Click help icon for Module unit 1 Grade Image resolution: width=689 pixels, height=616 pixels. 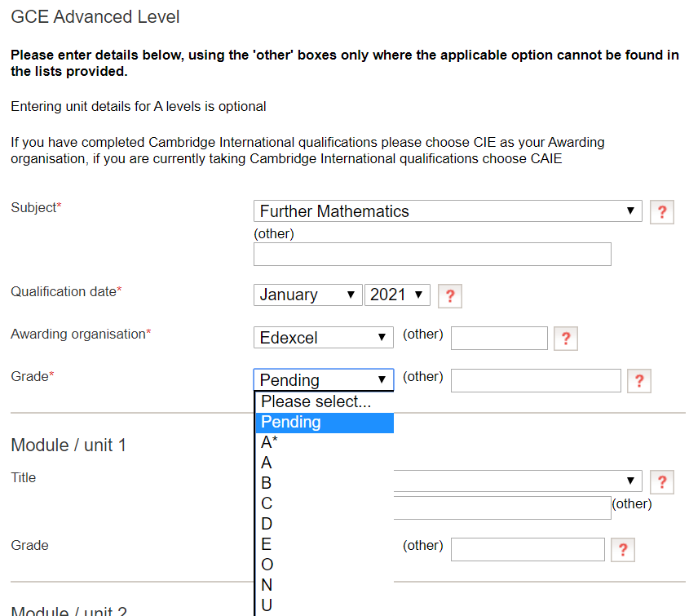click(x=622, y=550)
